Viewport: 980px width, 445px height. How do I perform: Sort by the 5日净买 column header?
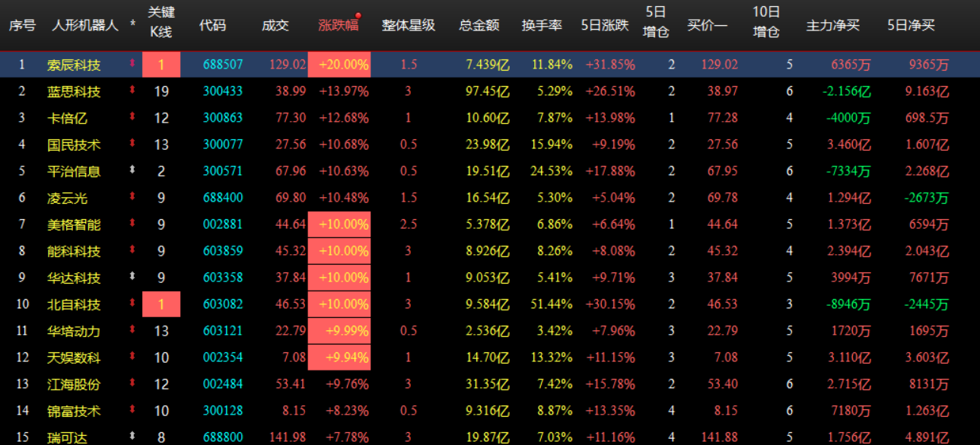pos(912,25)
